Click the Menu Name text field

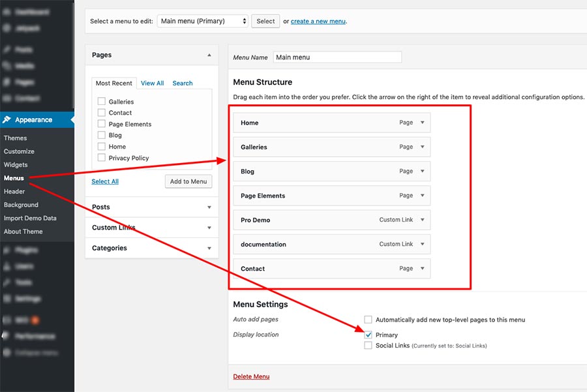point(337,57)
